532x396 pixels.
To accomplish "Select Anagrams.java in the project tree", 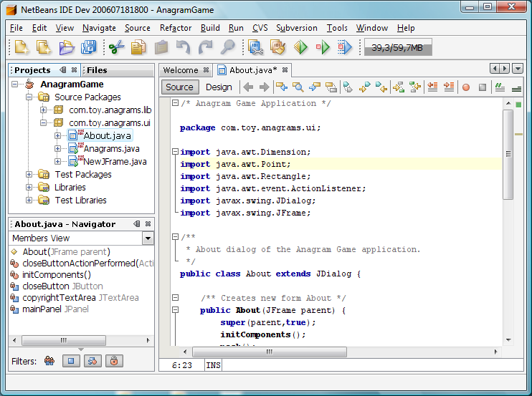I will tap(111, 148).
